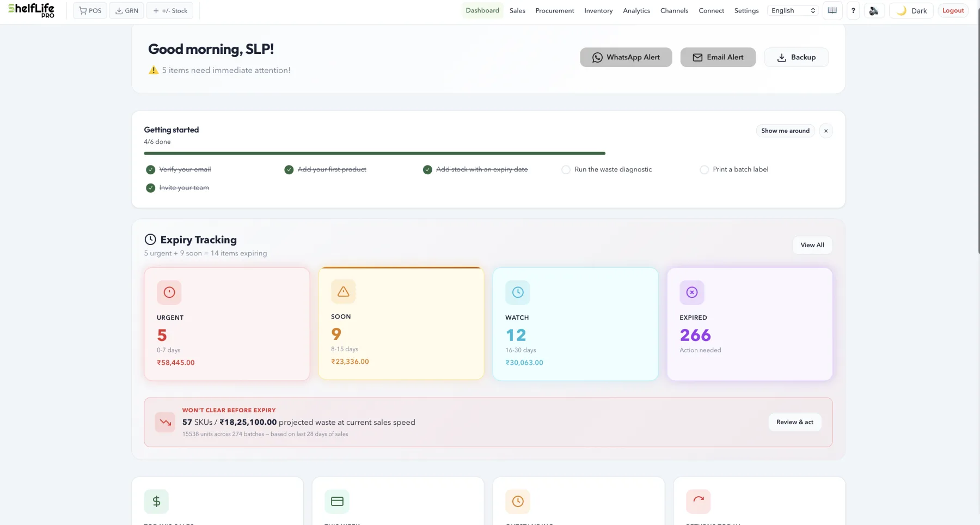
Task: Click the red return arrow icon
Action: pos(699,502)
